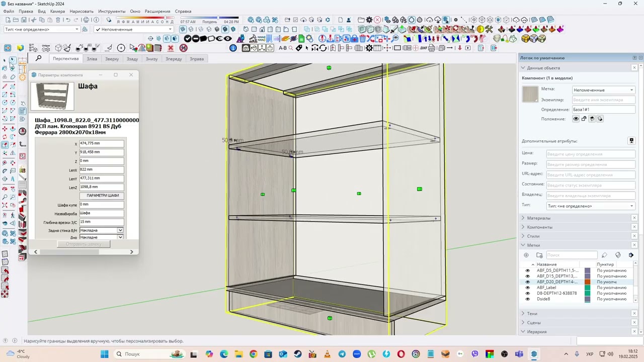Click the Название column header in Метки
The height and width of the screenshot is (362, 644).
coord(547,264)
